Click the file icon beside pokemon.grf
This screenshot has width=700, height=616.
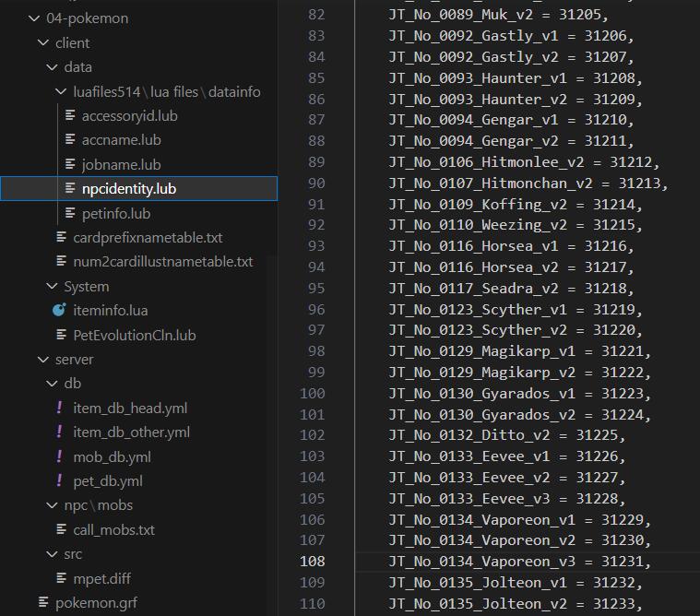coord(43,603)
